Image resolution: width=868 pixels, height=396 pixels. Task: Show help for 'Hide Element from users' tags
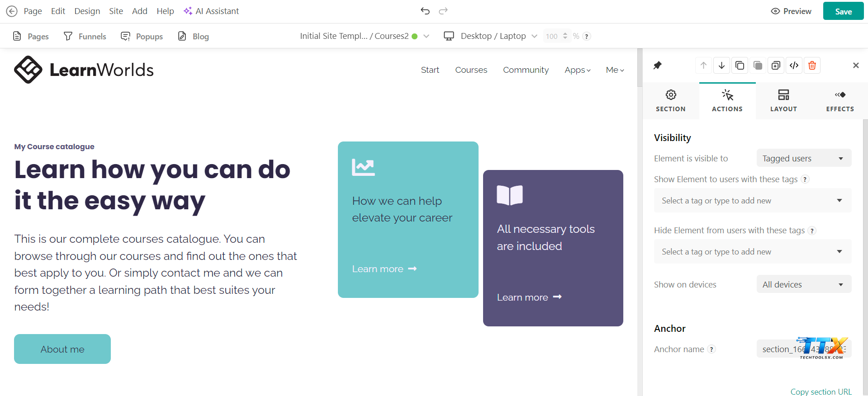pos(812,231)
